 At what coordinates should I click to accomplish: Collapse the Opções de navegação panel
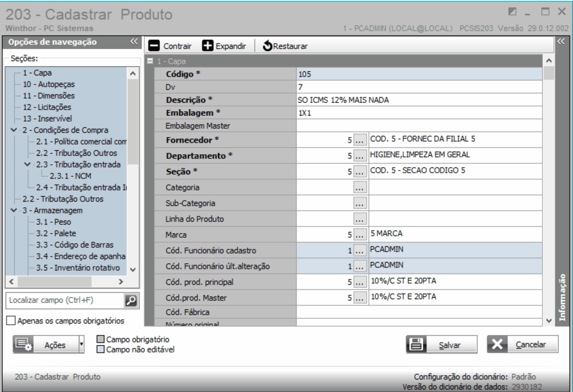click(x=134, y=42)
